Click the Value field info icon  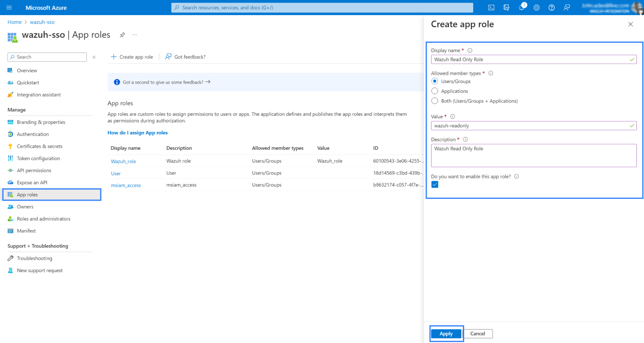[452, 116]
